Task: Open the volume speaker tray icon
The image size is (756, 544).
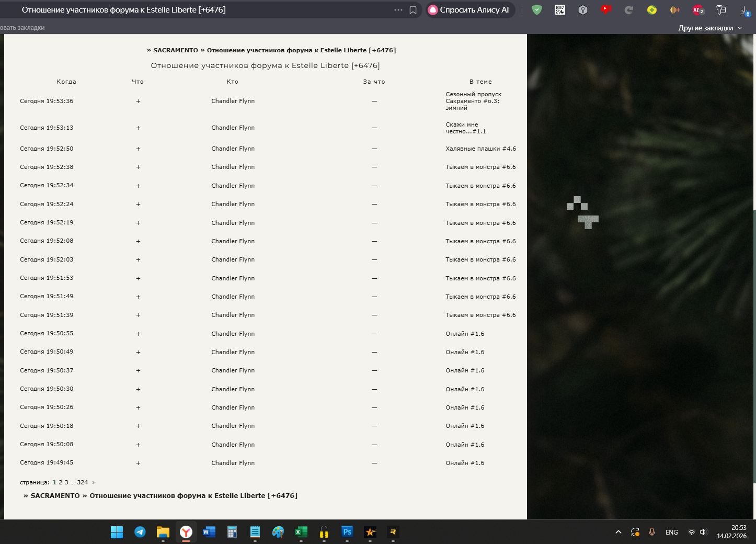Action: tap(704, 532)
